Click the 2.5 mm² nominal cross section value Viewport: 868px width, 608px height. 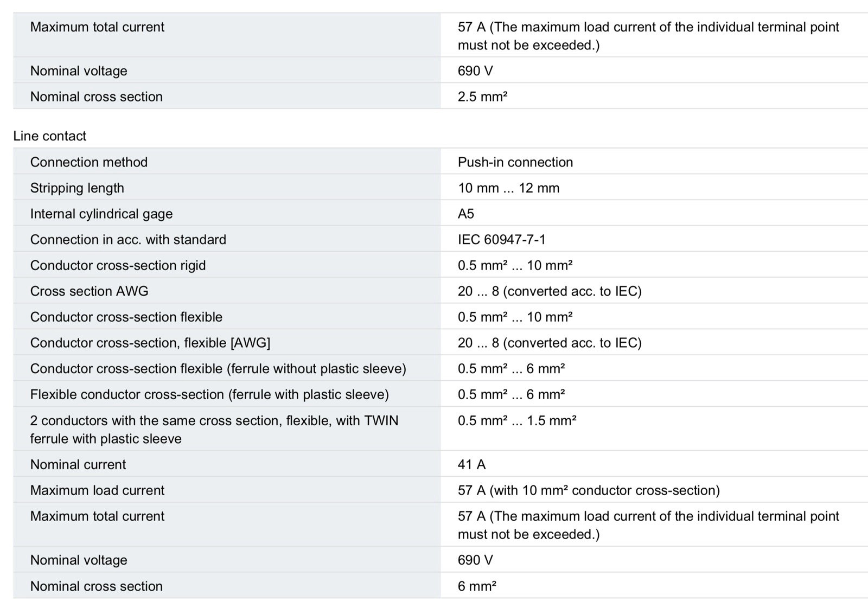coord(483,97)
